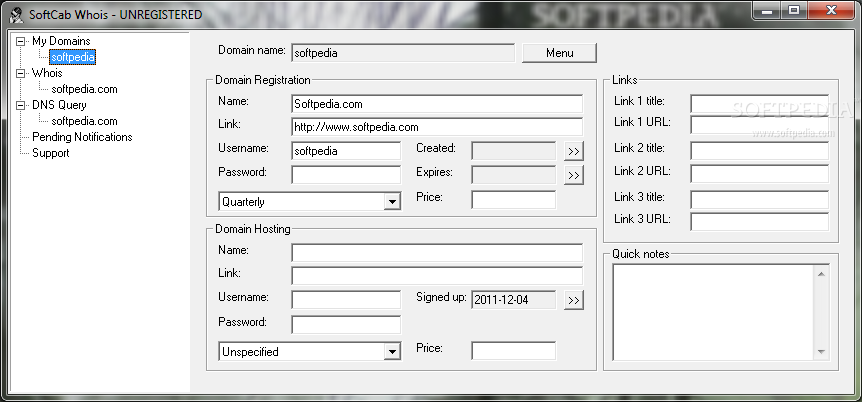Viewport: 862px width, 402px height.
Task: Click the Expires date field
Action: click(513, 175)
